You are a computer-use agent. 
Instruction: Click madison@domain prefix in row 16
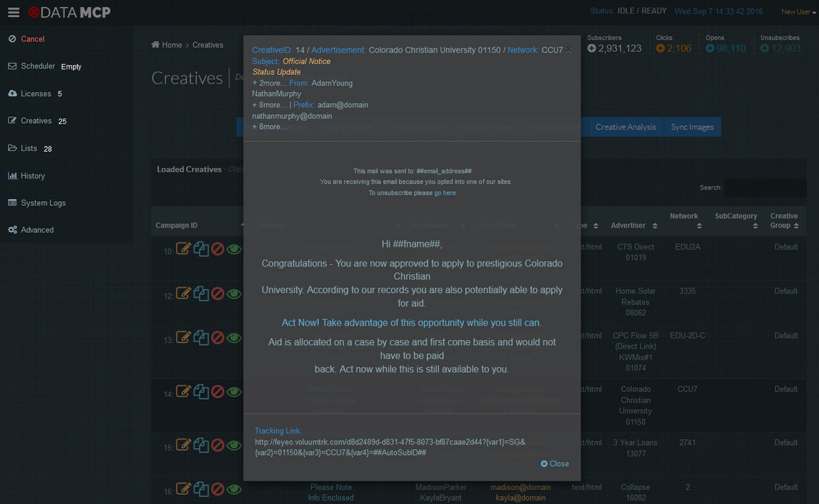520,487
